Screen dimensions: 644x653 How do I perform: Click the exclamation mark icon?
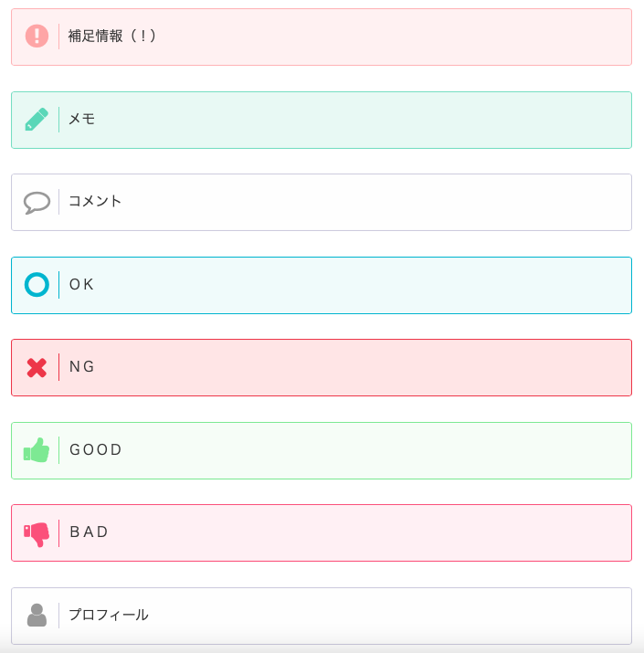(x=37, y=37)
